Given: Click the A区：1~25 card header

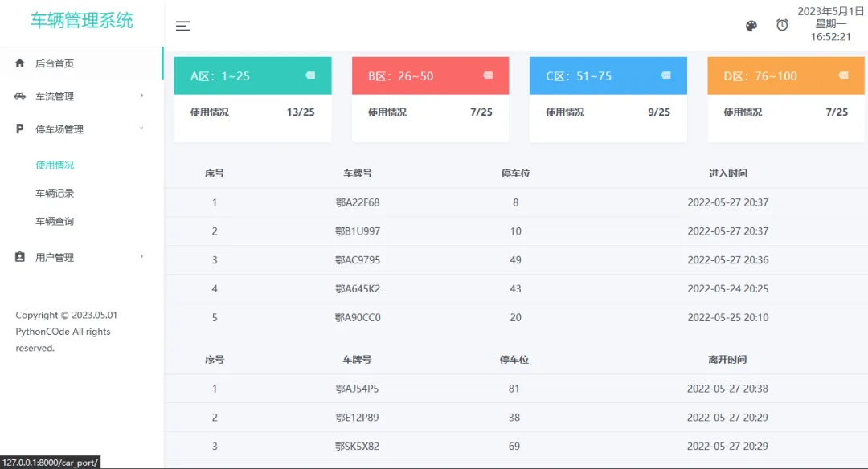Looking at the screenshot, I should 252,75.
